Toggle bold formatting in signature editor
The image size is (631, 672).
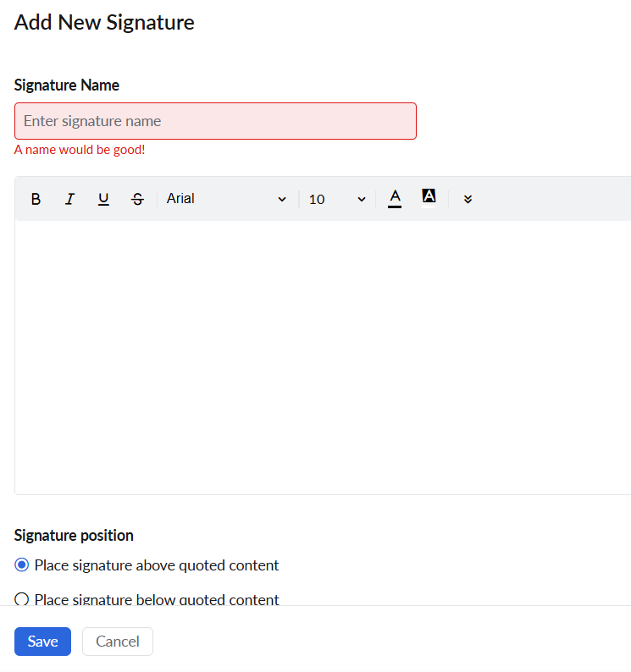[x=36, y=199]
